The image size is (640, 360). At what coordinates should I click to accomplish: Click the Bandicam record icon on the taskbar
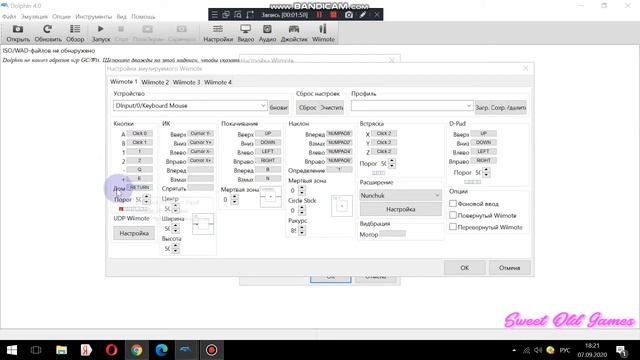211,350
